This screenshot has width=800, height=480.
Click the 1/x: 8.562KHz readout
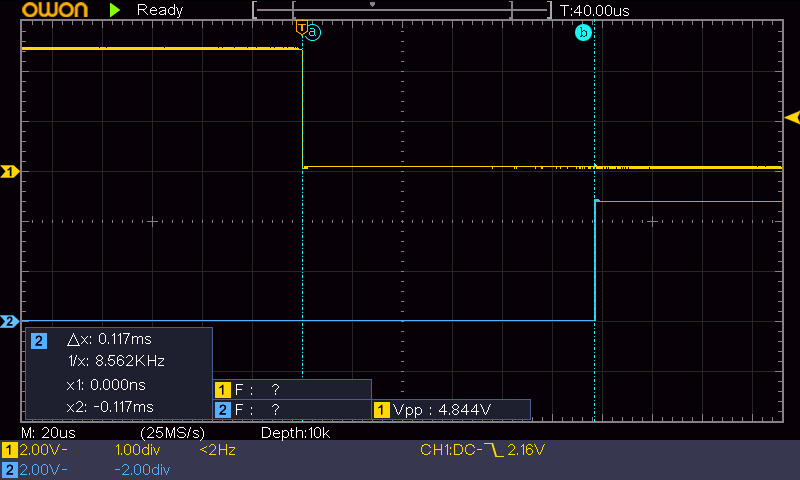116,361
